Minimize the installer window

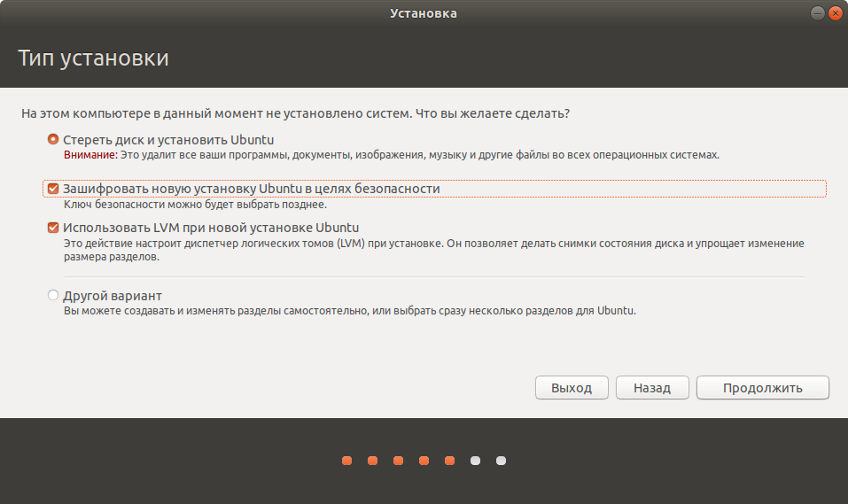click(x=815, y=13)
